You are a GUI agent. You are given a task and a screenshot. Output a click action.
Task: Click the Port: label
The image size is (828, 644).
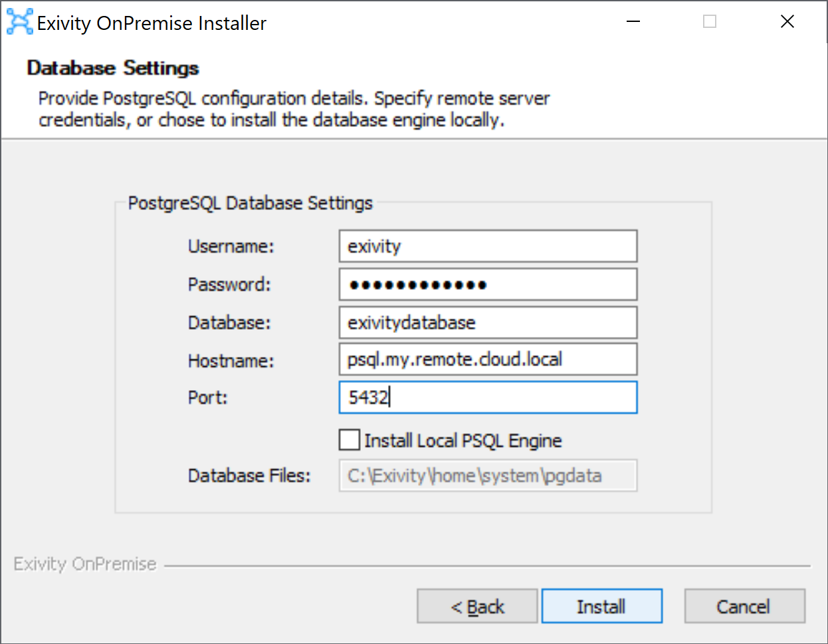click(x=207, y=397)
